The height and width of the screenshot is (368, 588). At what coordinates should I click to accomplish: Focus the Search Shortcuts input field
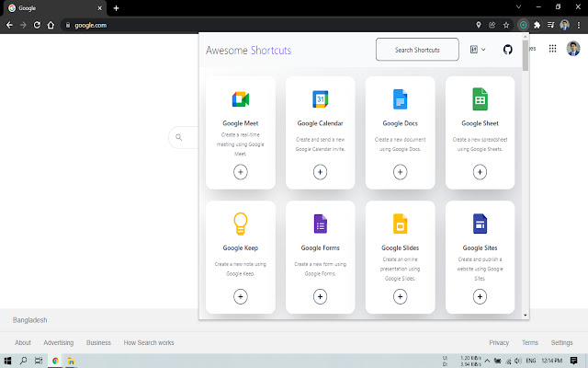tap(417, 49)
